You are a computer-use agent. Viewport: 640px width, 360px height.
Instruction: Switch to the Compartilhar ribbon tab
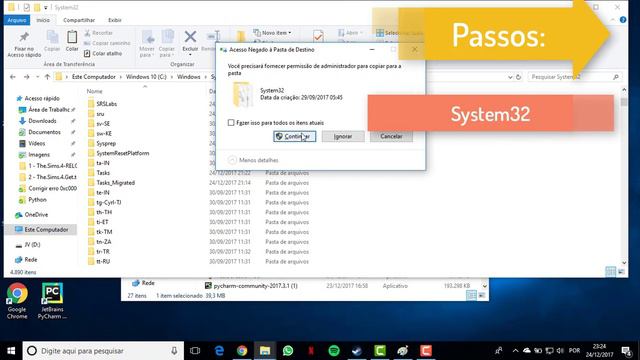coord(79,20)
